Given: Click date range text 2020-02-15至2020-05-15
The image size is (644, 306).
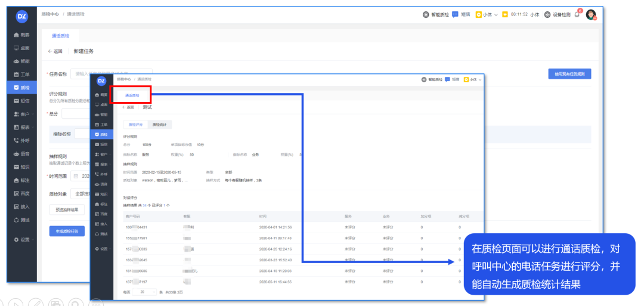Looking at the screenshot, I should point(162,172).
